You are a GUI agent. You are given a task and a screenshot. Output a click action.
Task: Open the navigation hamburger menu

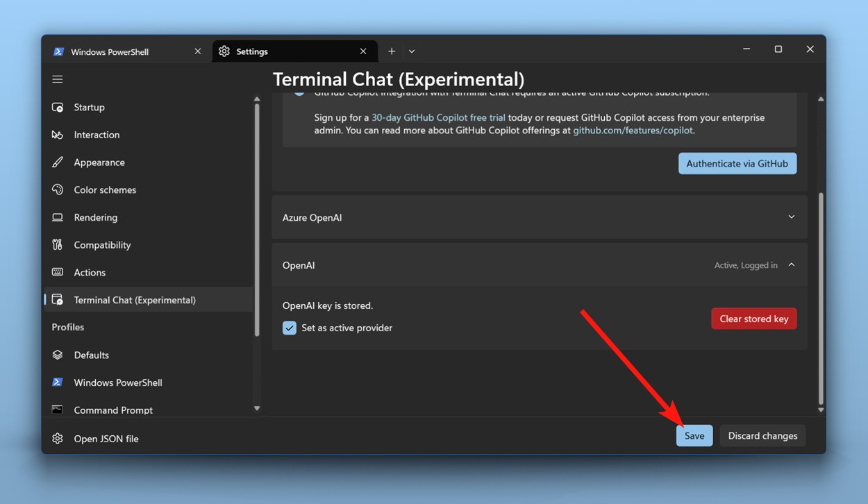point(57,78)
